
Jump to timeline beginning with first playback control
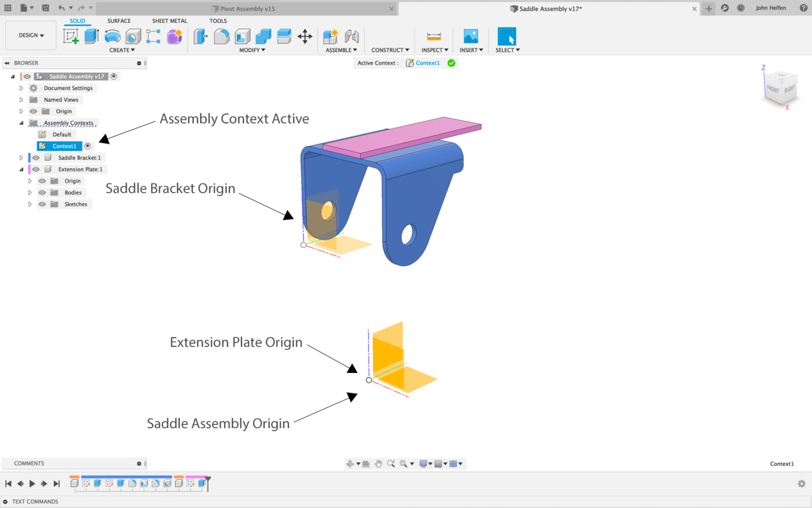tap(9, 483)
